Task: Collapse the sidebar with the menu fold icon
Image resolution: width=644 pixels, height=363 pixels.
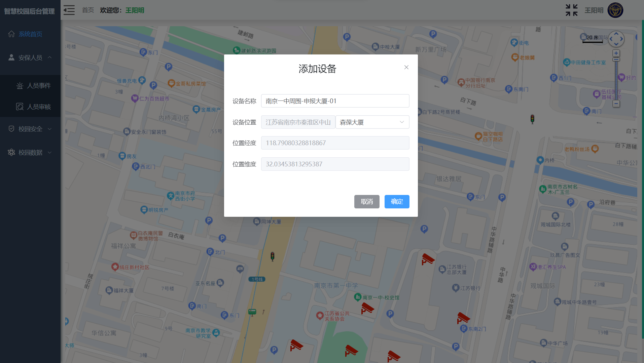Action: tap(69, 10)
